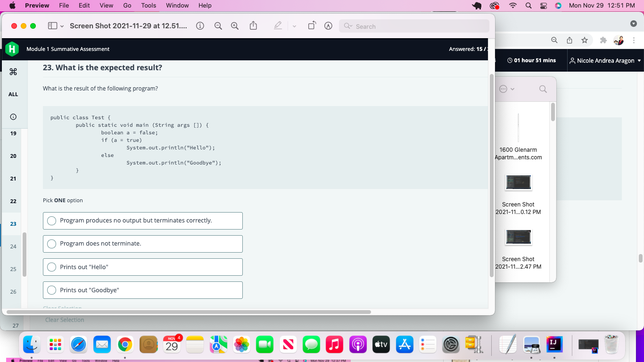Open the Tools menu in the menu bar

click(x=149, y=5)
